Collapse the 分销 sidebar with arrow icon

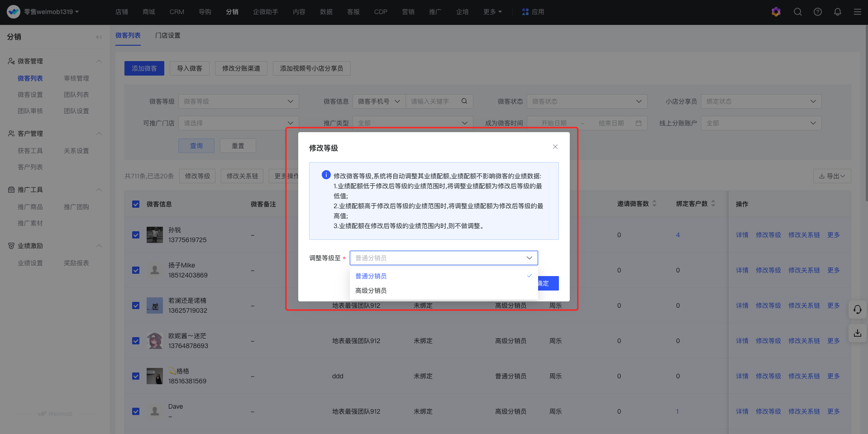[99, 37]
